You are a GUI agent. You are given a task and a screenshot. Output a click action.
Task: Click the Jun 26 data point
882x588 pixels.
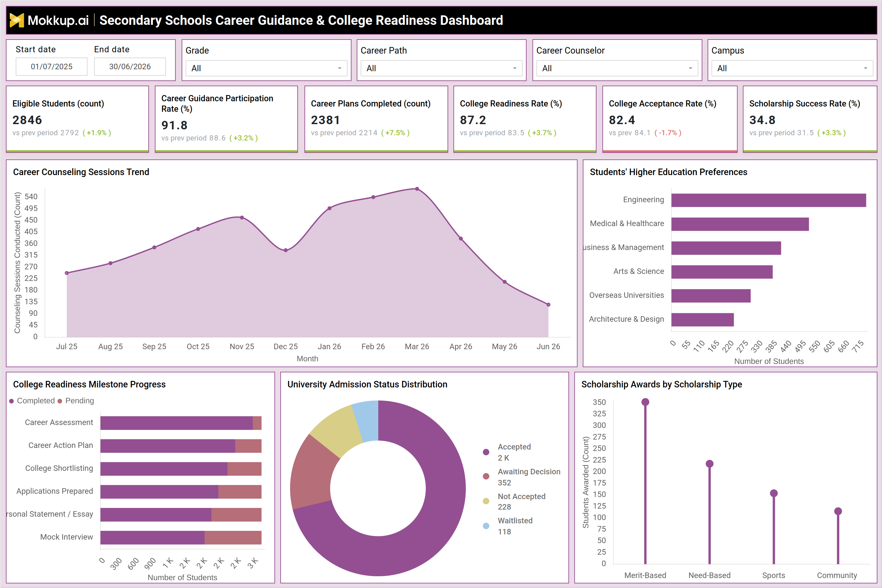(x=548, y=305)
